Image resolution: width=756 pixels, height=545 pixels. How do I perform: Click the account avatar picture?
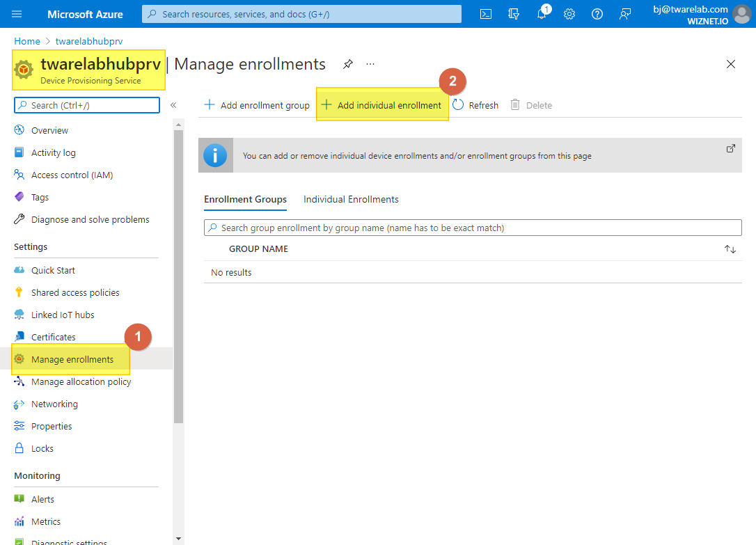pos(742,14)
